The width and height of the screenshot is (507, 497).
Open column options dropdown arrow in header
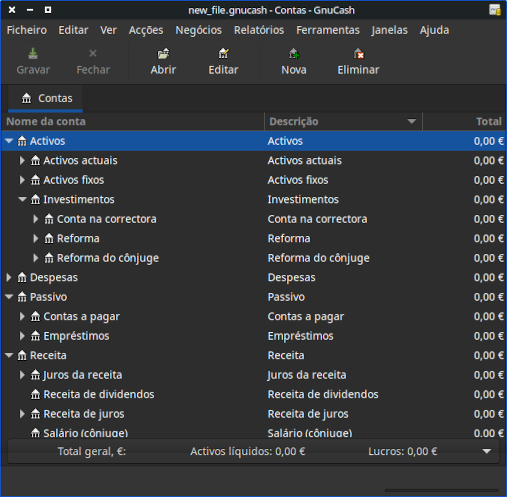412,121
